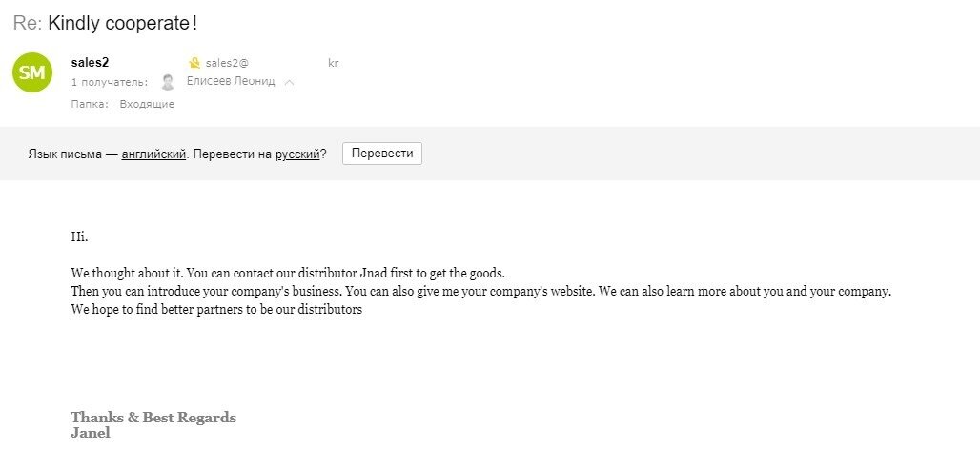Click the yellow crossed-out lock icon beside sender address
This screenshot has height=451, width=980.
pyautogui.click(x=194, y=63)
